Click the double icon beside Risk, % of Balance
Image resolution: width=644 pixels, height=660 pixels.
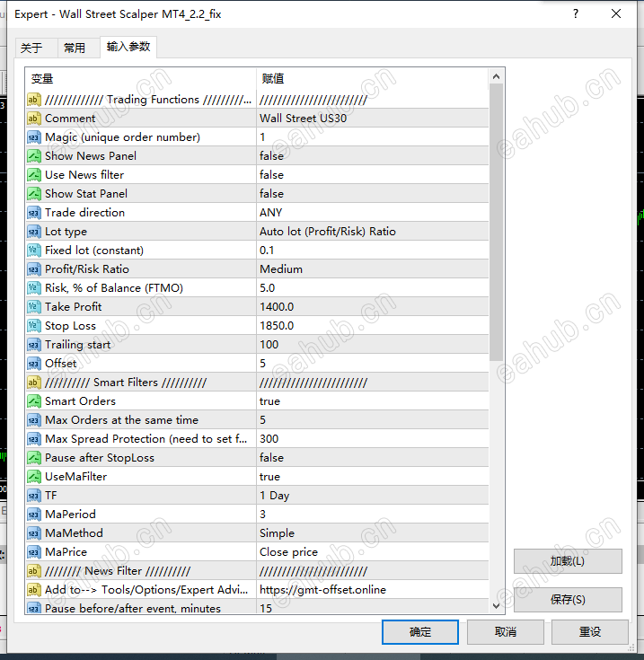pos(34,288)
